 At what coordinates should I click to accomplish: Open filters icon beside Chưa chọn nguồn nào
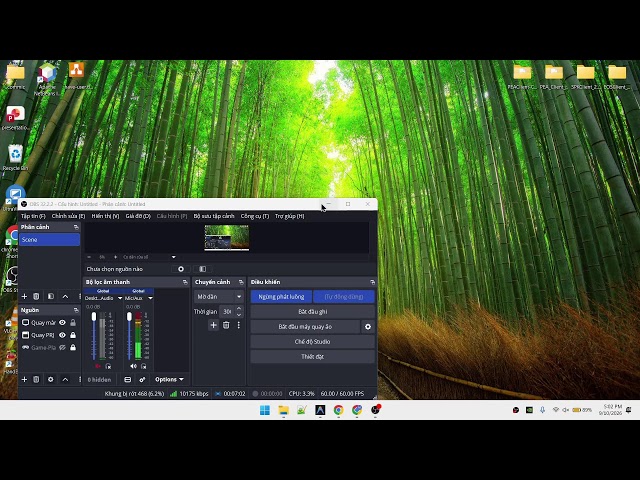point(202,269)
